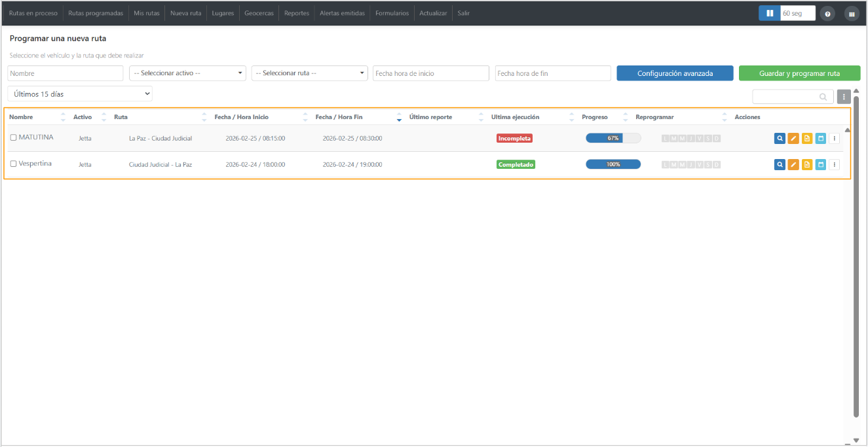Expand the Últimos 15 días period dropdown
Screen dimensions: 868x447
point(80,94)
